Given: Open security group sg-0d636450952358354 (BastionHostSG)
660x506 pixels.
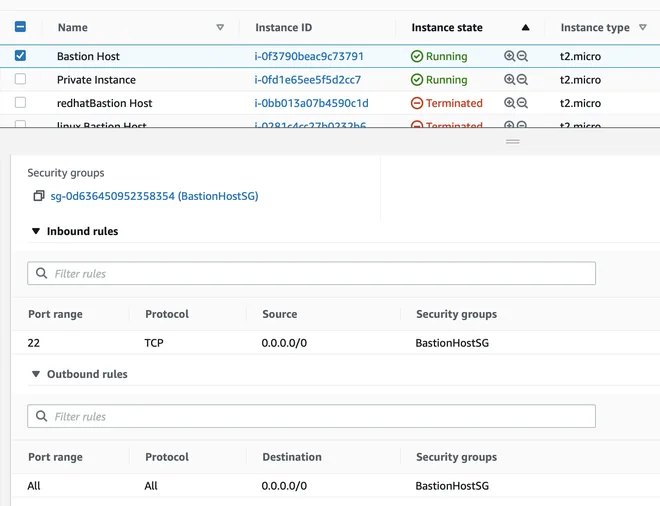Looking at the screenshot, I should tap(154, 196).
